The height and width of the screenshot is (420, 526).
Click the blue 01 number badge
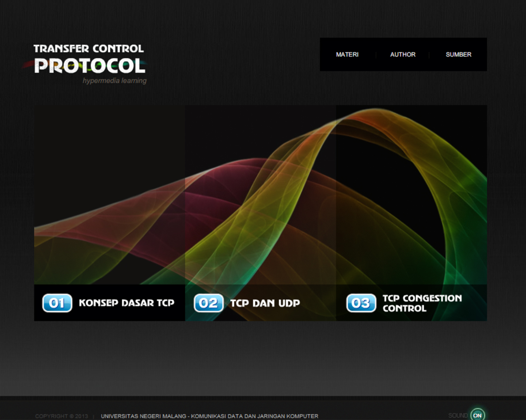(57, 303)
